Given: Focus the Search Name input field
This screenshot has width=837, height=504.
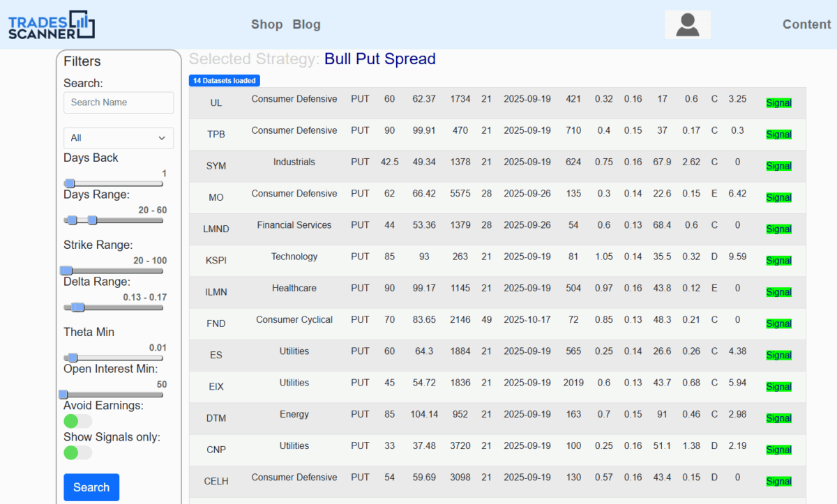Looking at the screenshot, I should pos(119,102).
